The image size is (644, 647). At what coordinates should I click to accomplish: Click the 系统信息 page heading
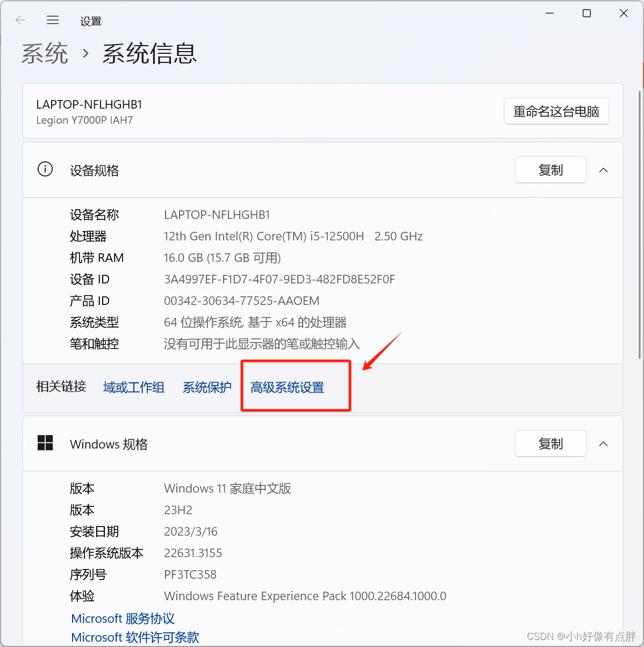tap(150, 54)
